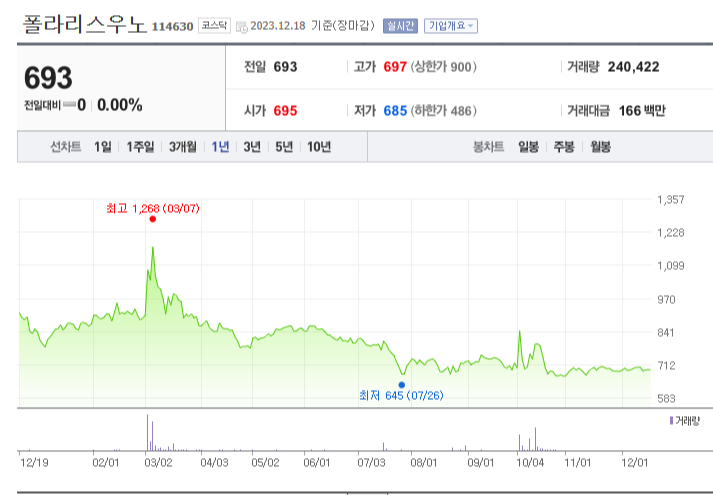
Task: Click the 실시간 real-time button
Action: point(400,26)
